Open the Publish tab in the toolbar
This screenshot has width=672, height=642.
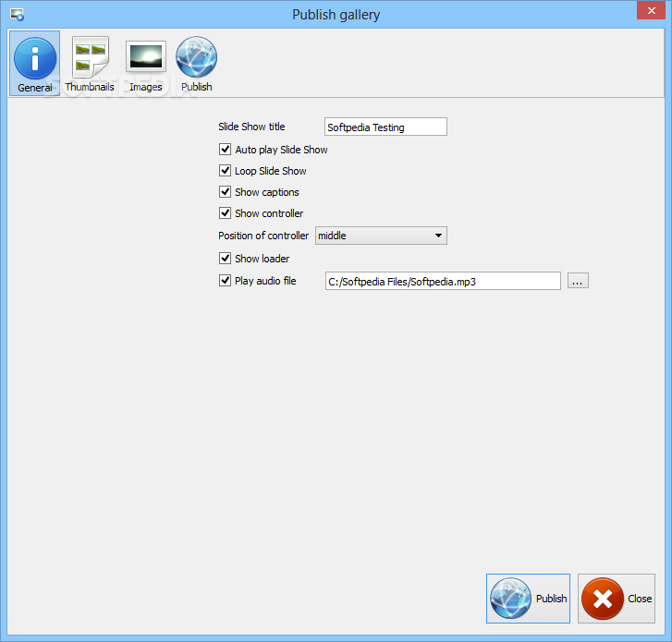click(x=196, y=64)
